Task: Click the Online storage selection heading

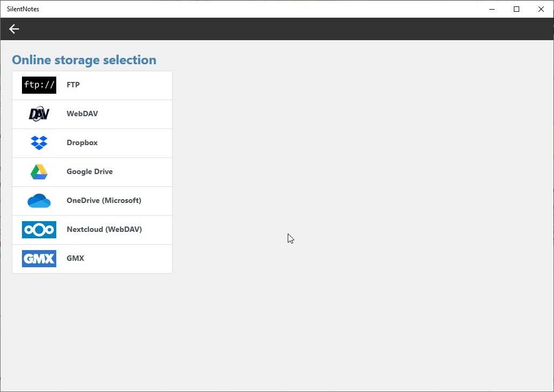Action: [x=84, y=60]
